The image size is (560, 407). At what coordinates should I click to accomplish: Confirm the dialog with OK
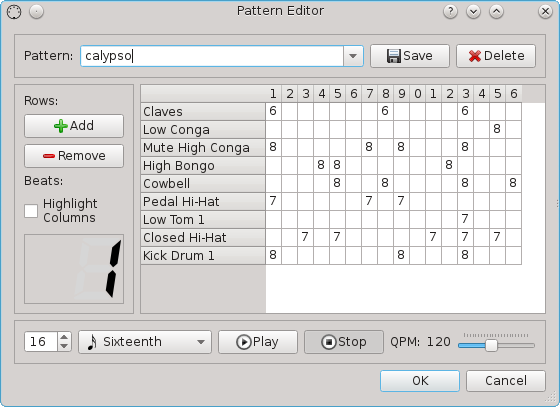(x=420, y=381)
